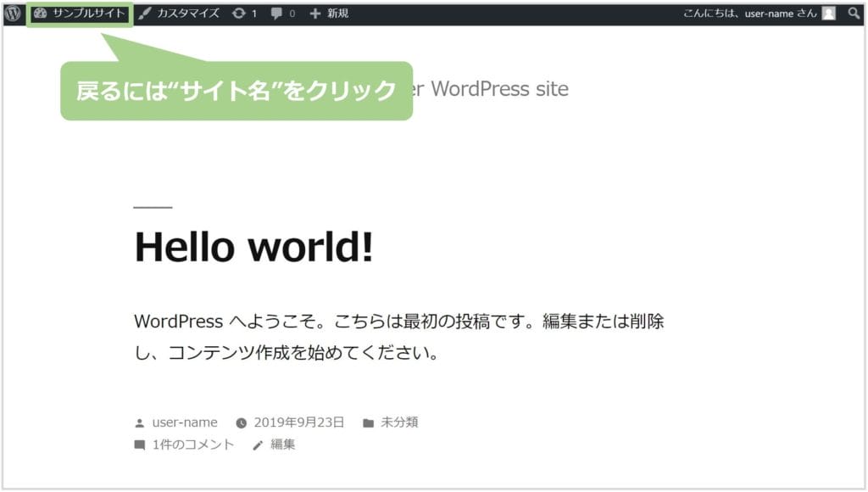Open the 未分類 category link
This screenshot has height=492, width=868.
coord(399,422)
